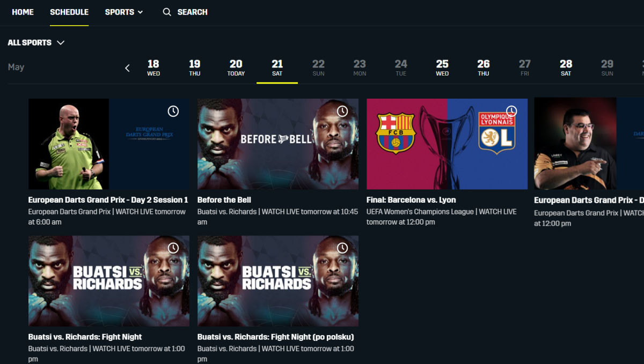644x364 pixels.
Task: Set reminder clock on Before the Bell card
Action: [x=342, y=111]
